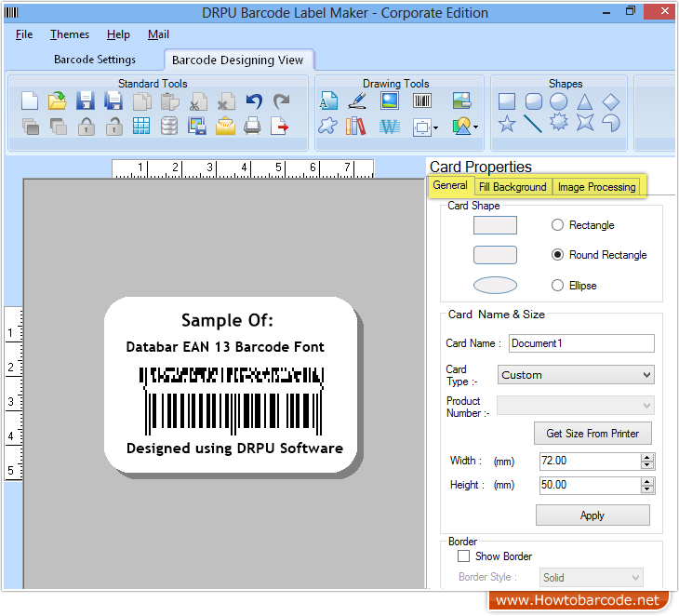Pick the circle shape in Shapes

tap(559, 101)
